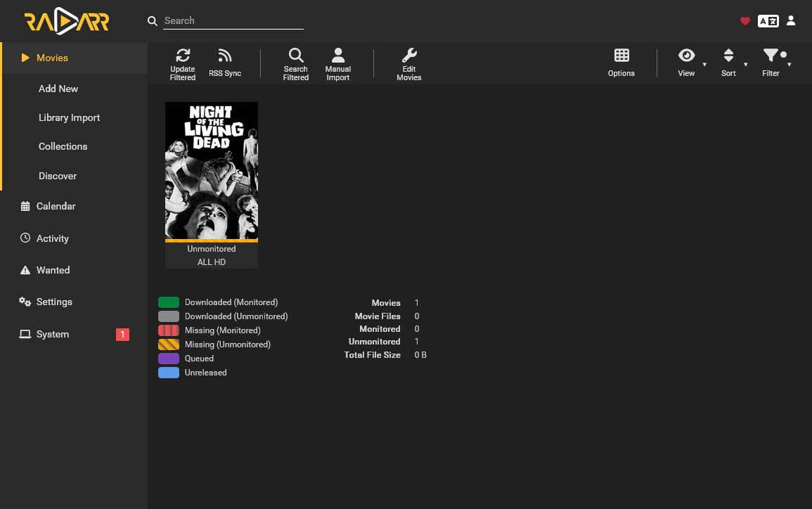Click the Unmonitored label under poster
The height and width of the screenshot is (509, 812).
[x=212, y=249]
